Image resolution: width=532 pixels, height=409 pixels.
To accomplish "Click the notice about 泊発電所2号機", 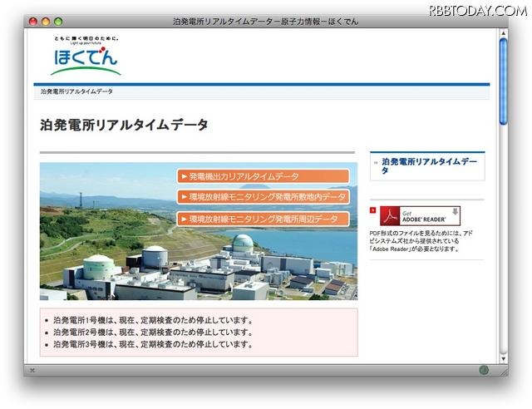I will pyautogui.click(x=153, y=332).
